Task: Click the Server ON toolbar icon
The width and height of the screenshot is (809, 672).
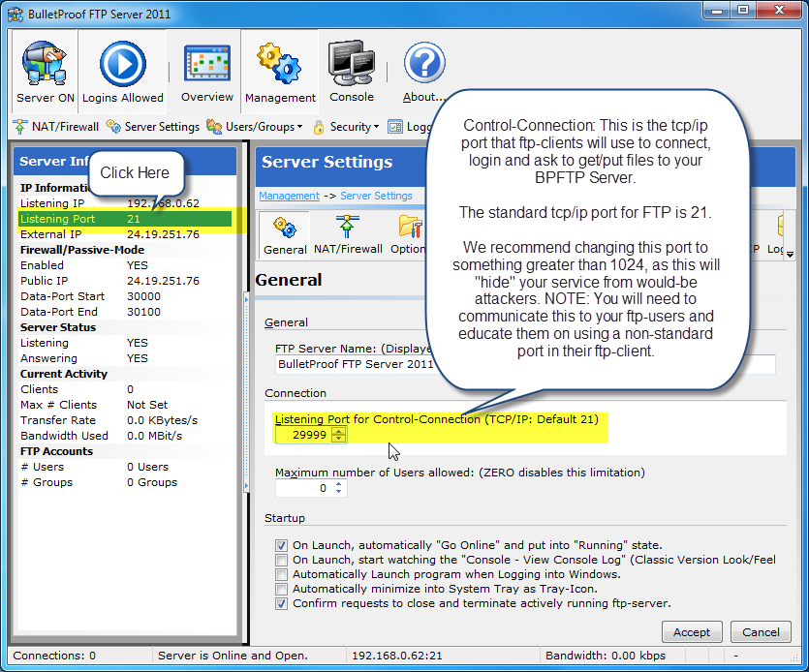Action: [x=45, y=63]
